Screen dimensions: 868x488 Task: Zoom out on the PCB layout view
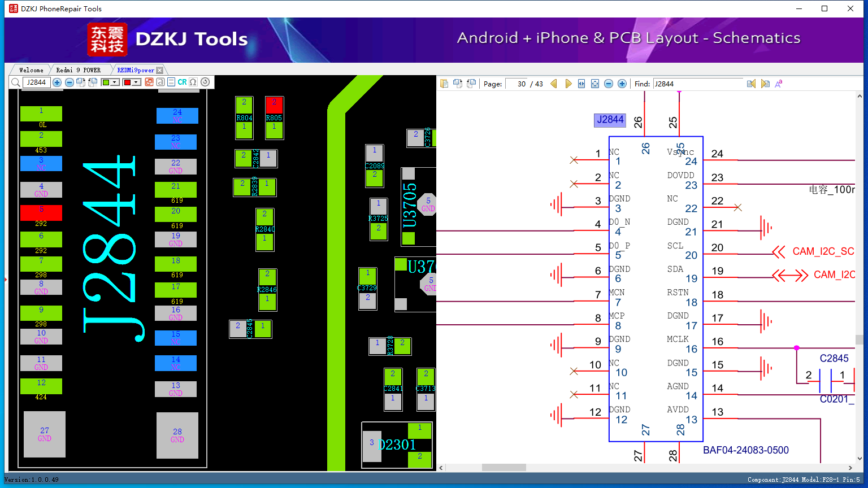click(x=70, y=82)
